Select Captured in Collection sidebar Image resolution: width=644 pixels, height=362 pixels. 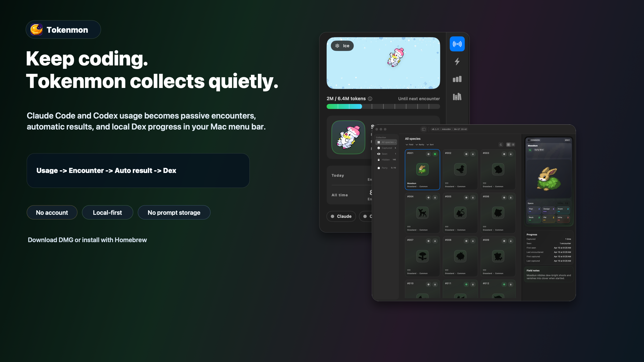pos(386,148)
